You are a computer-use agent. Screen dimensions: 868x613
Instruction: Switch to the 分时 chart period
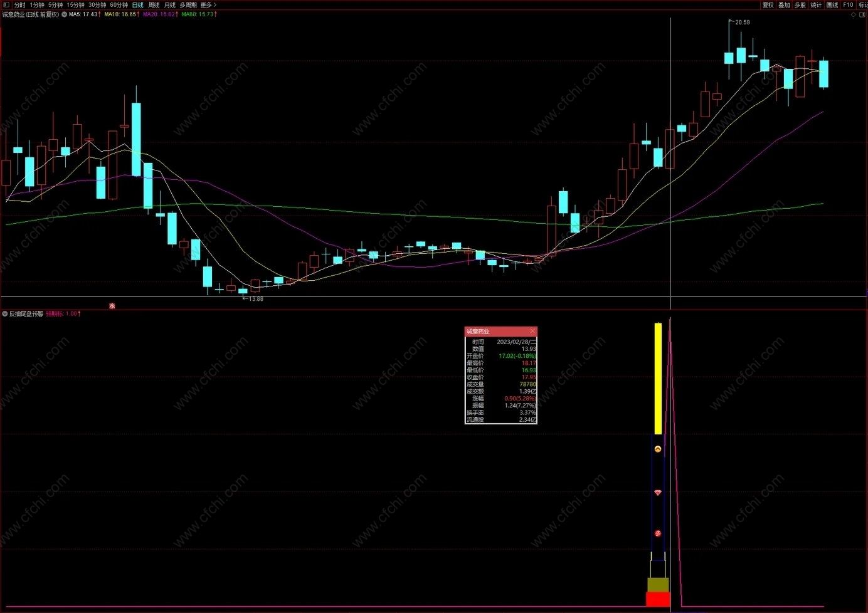(19, 4)
